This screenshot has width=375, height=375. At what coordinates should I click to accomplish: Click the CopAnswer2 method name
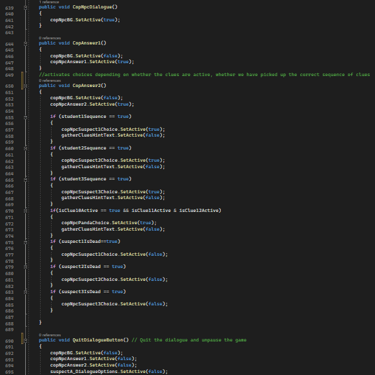point(87,85)
